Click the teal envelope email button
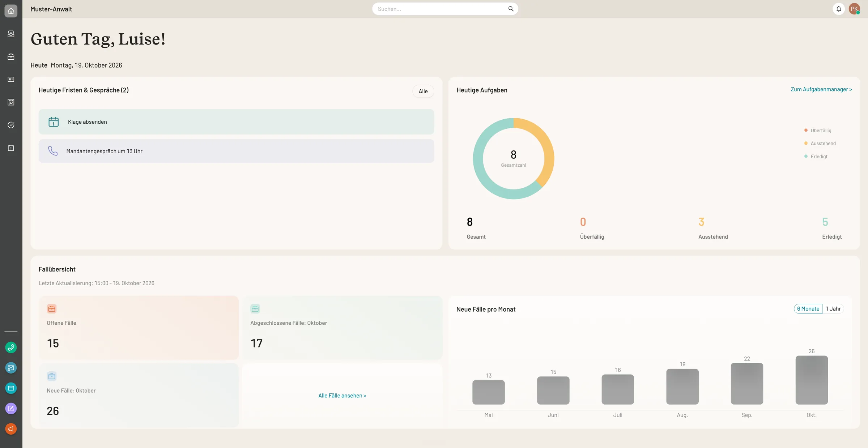Viewport: 868px width, 448px height. [x=11, y=388]
